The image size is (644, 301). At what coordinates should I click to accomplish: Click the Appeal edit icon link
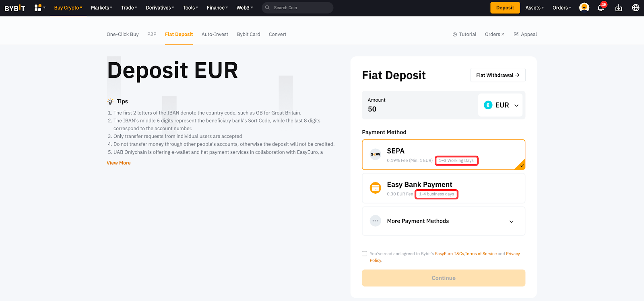525,35
